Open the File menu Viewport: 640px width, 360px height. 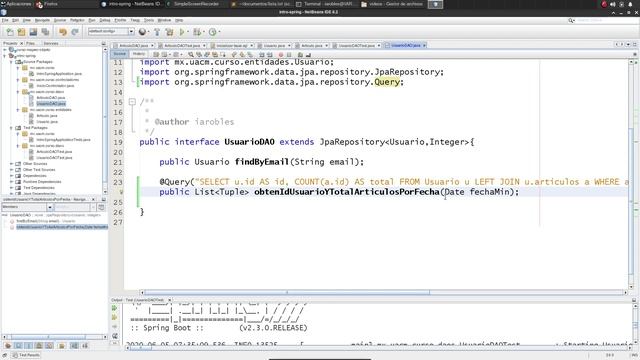pyautogui.click(x=5, y=20)
